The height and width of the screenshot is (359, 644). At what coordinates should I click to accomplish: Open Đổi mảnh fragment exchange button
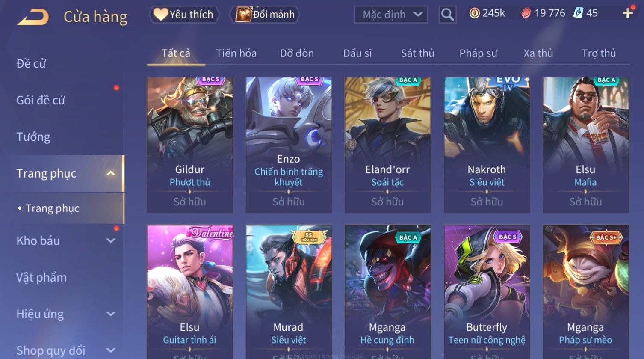[x=265, y=15]
